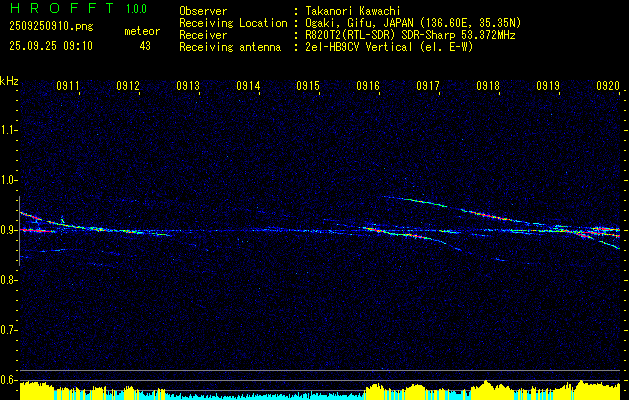629x400 pixels.
Task: Click the R820T2(RTL-SDR) SDR-Sharp 53.372MHz text
Action: click(x=410, y=35)
